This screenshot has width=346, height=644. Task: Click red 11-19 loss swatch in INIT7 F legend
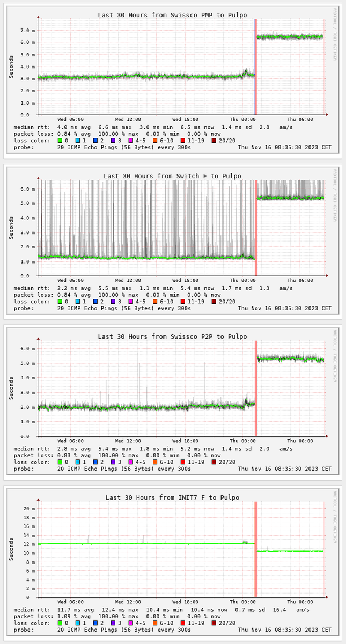(183, 623)
